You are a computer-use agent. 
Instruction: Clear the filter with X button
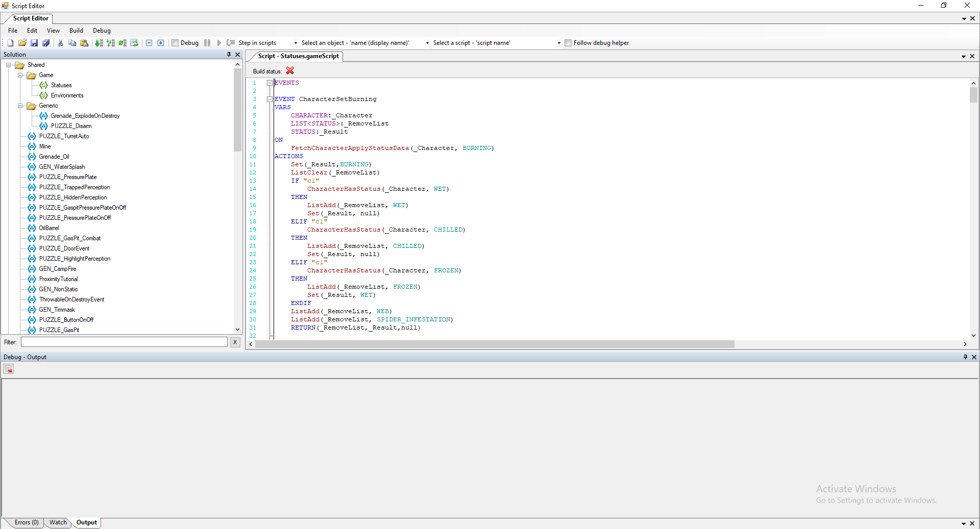[235, 342]
